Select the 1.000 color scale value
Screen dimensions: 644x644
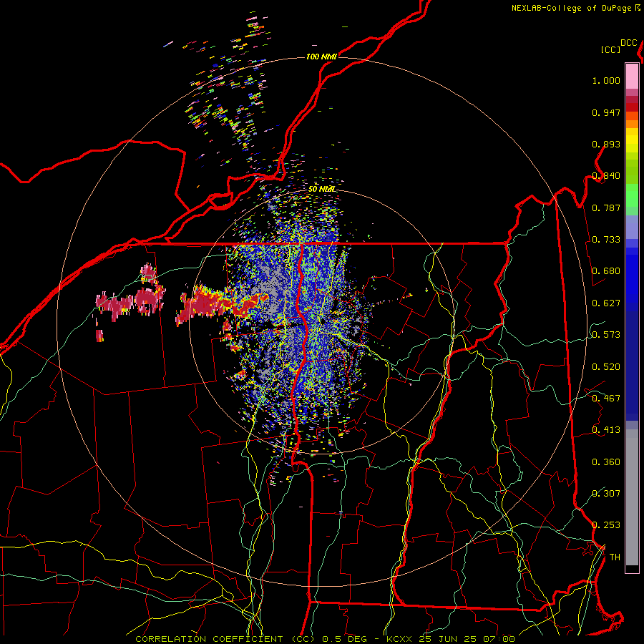(606, 80)
